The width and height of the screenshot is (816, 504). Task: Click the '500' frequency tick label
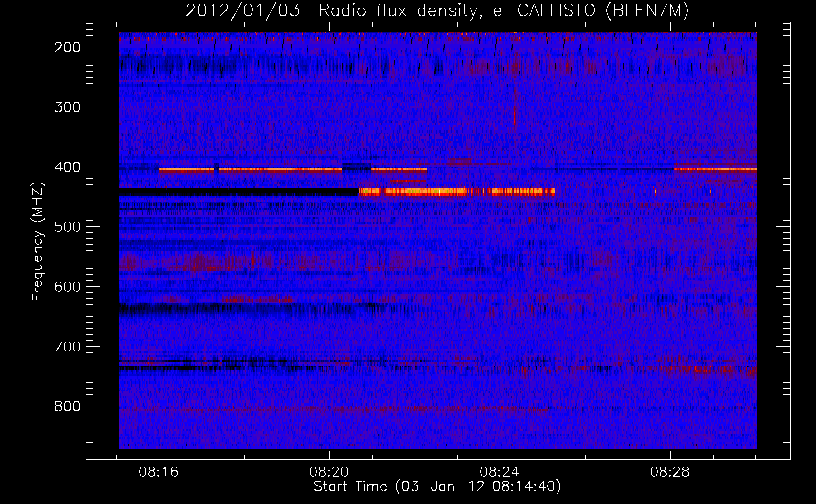68,227
